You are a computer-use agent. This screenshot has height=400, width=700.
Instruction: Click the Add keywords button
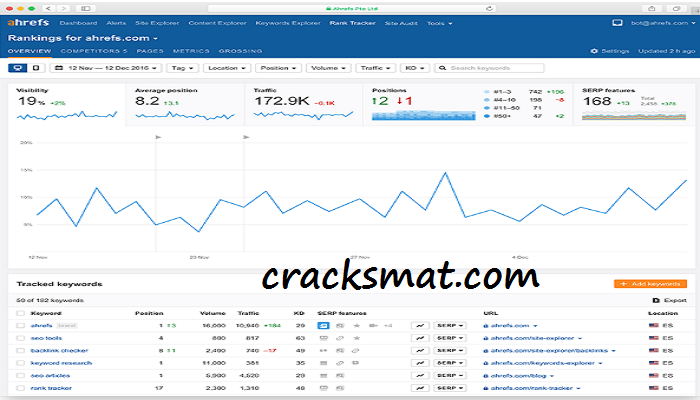click(650, 283)
